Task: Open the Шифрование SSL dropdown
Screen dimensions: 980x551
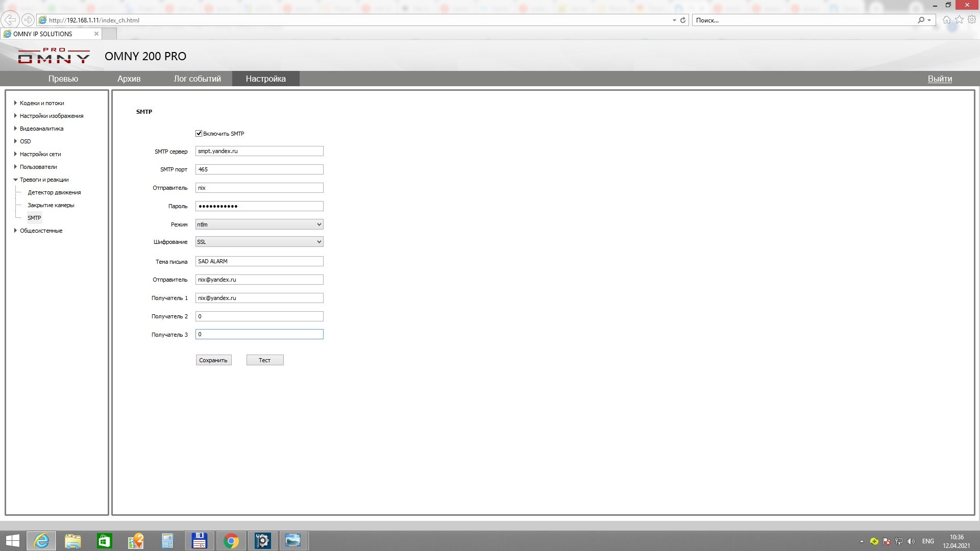Action: [259, 242]
